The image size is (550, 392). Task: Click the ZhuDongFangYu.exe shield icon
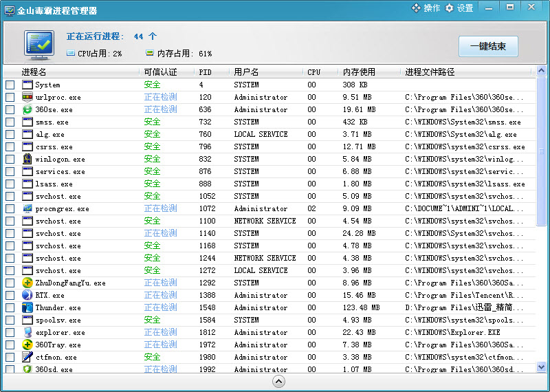[x=27, y=283]
